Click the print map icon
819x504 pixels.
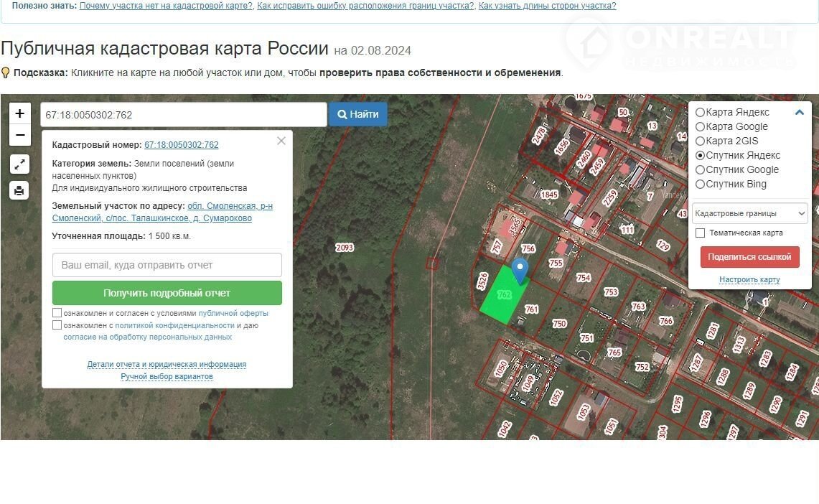(x=19, y=190)
